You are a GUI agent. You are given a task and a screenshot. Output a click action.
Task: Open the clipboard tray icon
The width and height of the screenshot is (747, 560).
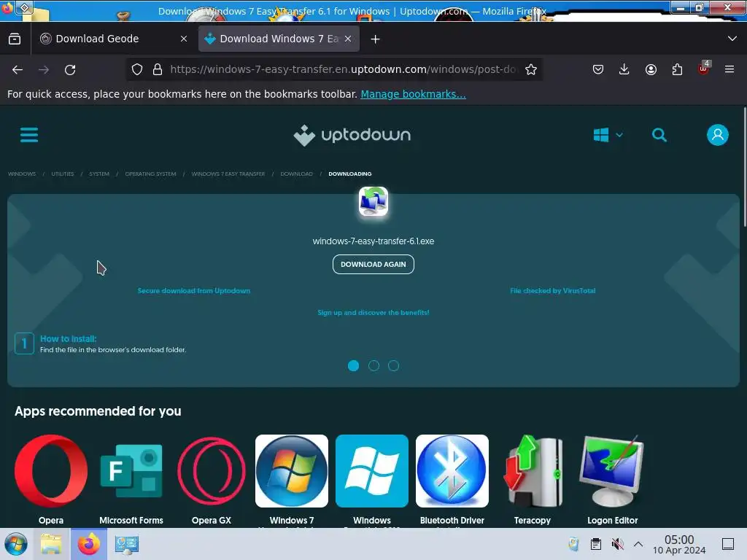(x=595, y=544)
